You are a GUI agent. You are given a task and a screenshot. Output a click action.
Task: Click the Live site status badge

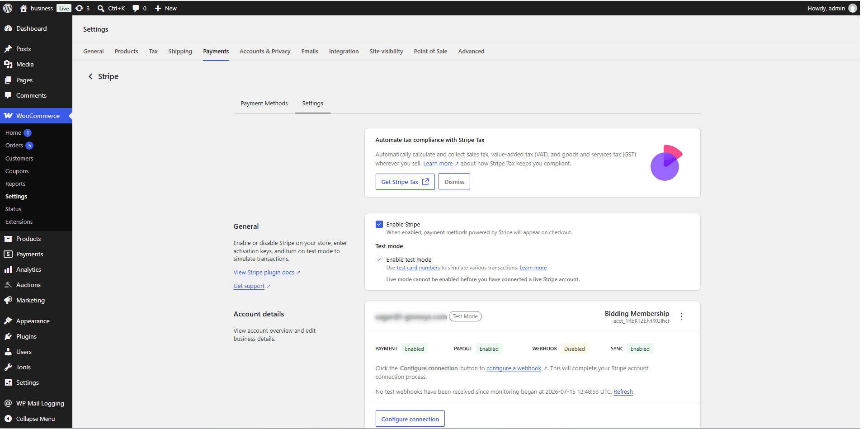[x=64, y=8]
